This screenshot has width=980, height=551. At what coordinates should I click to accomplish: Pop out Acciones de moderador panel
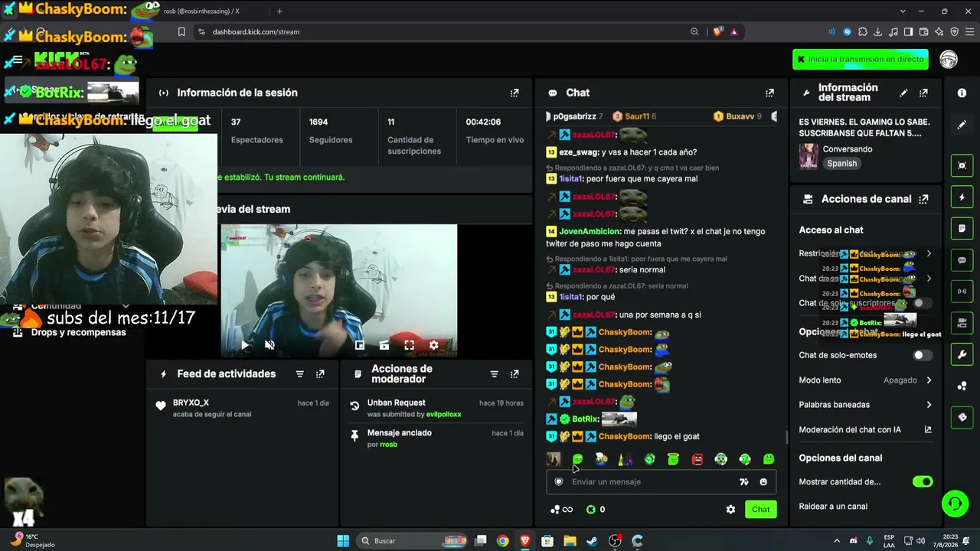(514, 374)
